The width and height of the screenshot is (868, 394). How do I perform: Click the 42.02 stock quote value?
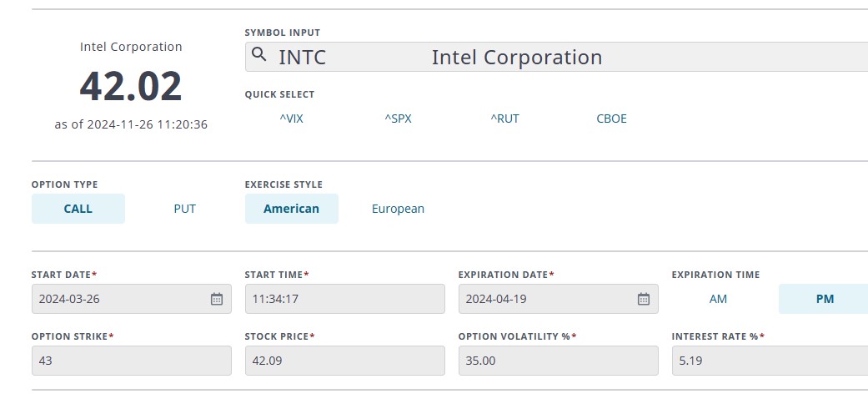[x=131, y=86]
